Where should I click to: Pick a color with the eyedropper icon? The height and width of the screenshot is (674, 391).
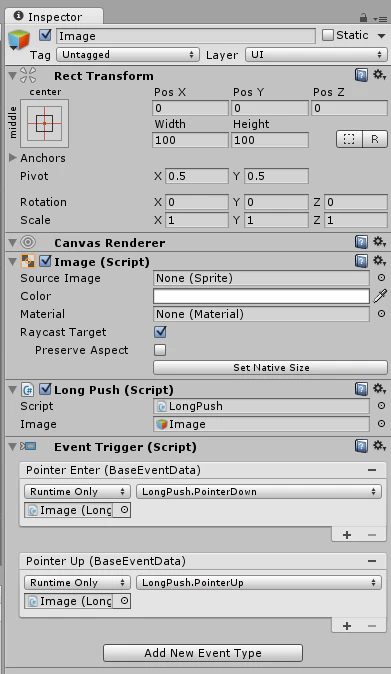(x=380, y=296)
